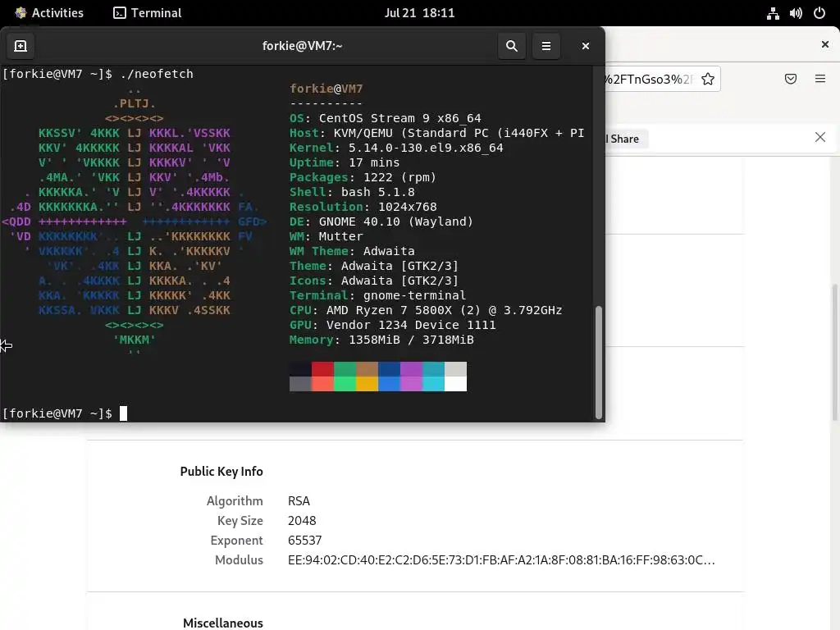Image resolution: width=840 pixels, height=630 pixels.
Task: Click the forkie@VM7 neofetch header
Action: click(x=326, y=89)
